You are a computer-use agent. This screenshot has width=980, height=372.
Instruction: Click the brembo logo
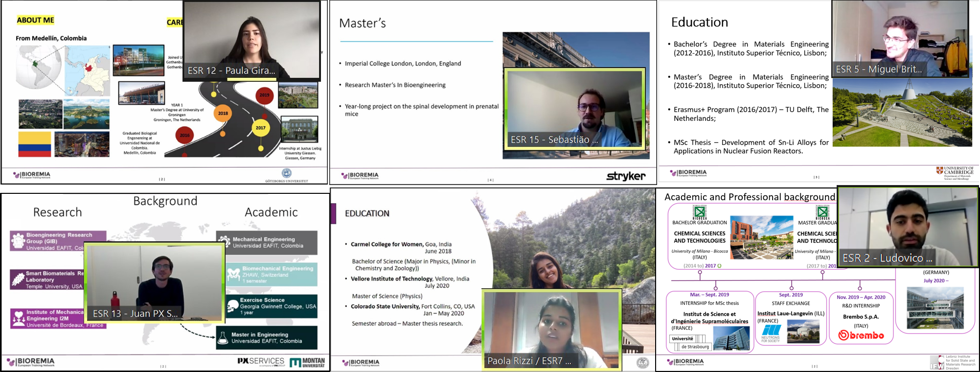(861, 335)
